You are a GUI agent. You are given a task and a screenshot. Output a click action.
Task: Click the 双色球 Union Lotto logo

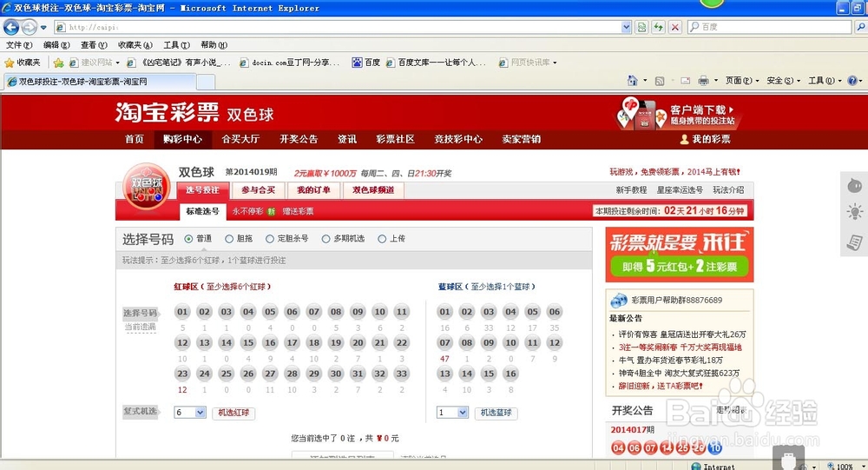pos(146,187)
